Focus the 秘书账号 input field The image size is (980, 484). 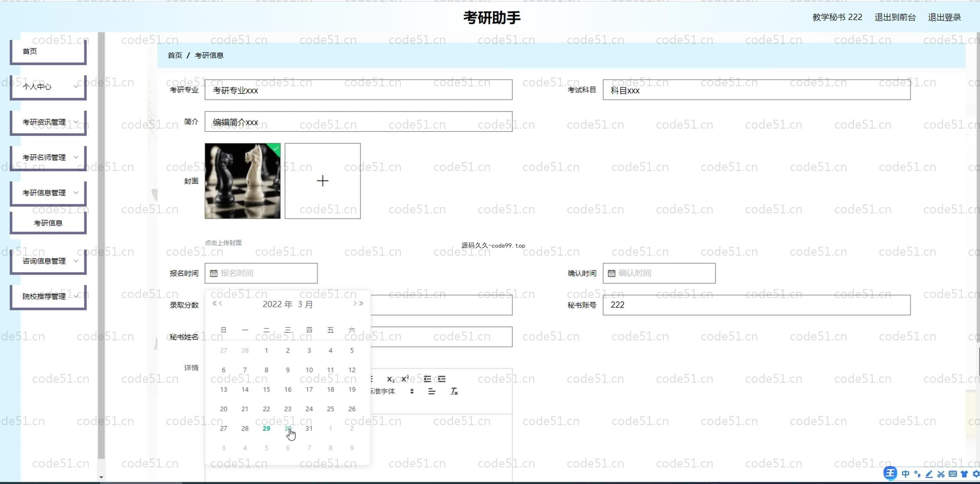coord(756,305)
